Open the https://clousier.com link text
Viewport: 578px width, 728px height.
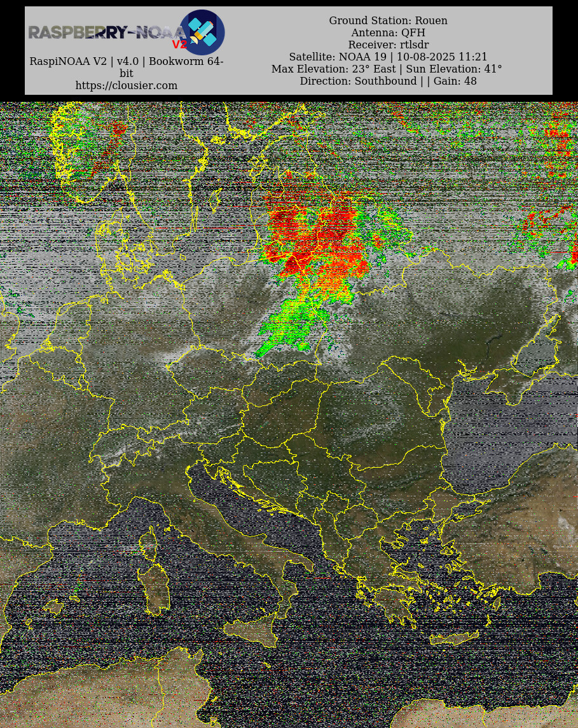point(126,85)
